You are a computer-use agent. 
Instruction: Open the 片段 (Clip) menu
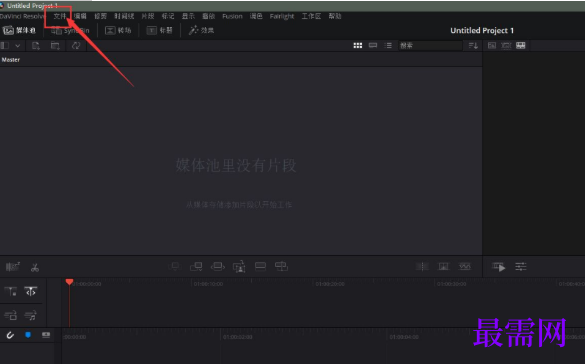148,16
